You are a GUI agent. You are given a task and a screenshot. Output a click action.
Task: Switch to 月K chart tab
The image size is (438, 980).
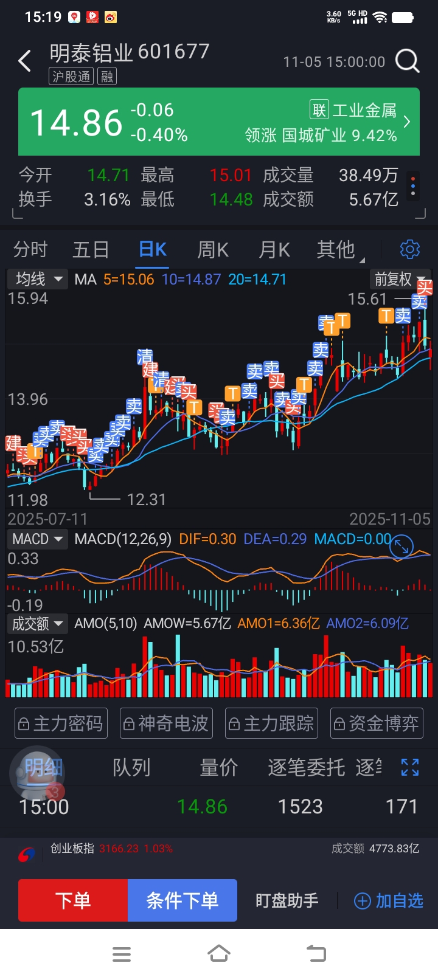pos(274,249)
